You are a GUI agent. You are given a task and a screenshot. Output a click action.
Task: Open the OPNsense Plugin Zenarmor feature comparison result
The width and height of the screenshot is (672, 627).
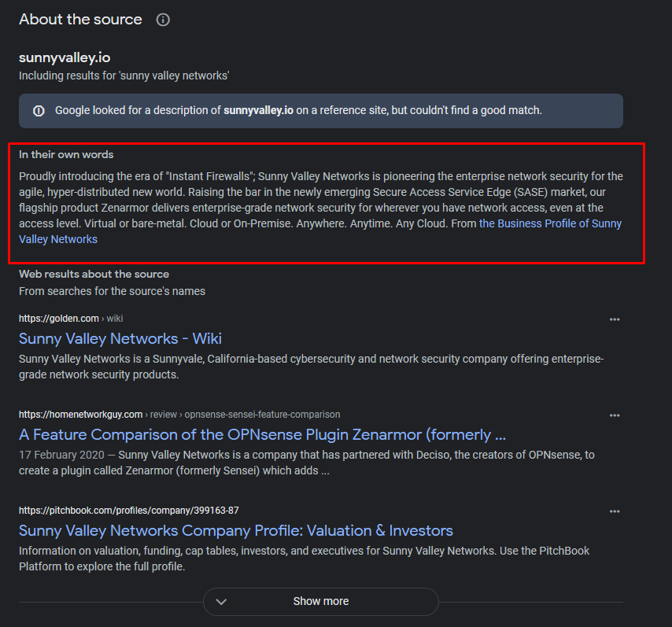click(x=262, y=434)
